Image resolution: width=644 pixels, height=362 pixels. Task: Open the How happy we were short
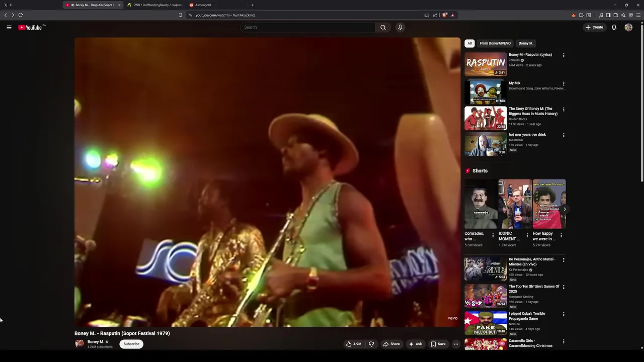pyautogui.click(x=549, y=204)
